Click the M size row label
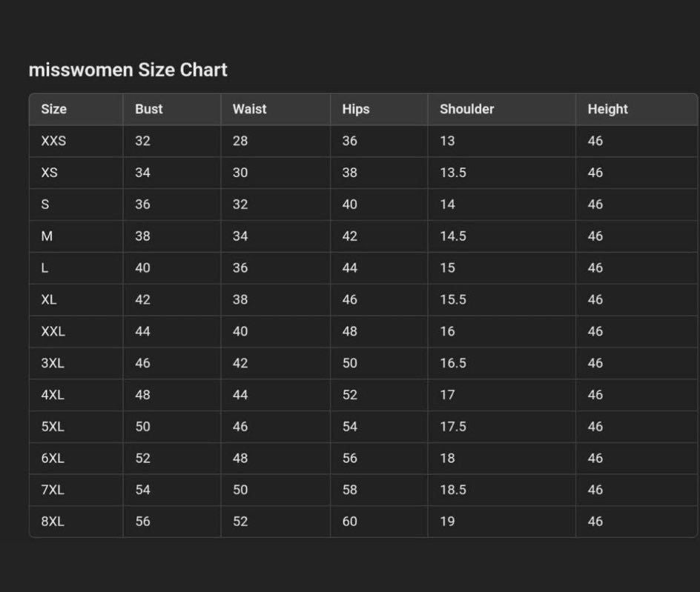Screen dimensions: 700x592 pos(47,236)
